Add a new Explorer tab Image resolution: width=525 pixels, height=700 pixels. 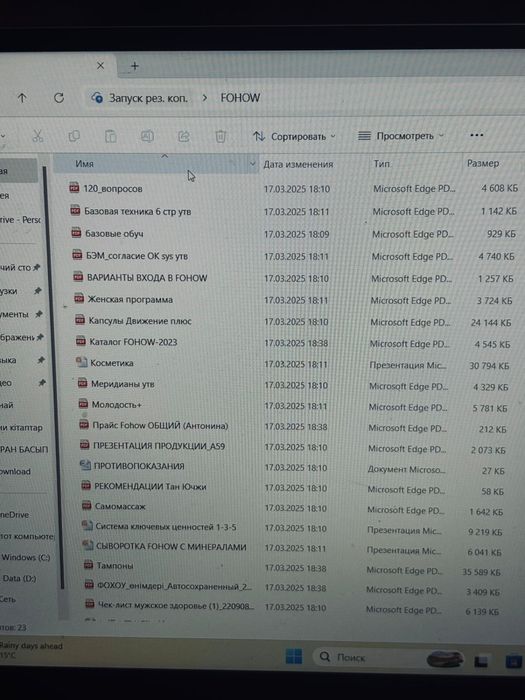click(x=135, y=66)
